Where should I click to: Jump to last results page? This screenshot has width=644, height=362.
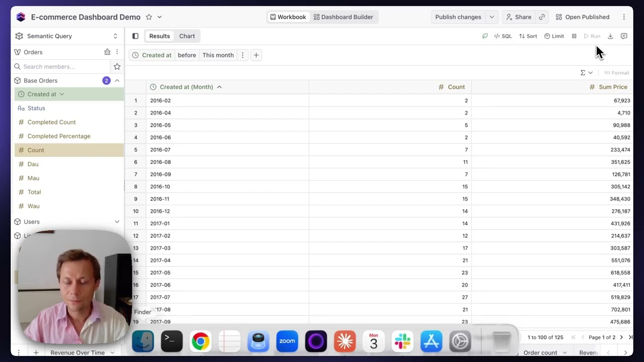click(x=630, y=337)
